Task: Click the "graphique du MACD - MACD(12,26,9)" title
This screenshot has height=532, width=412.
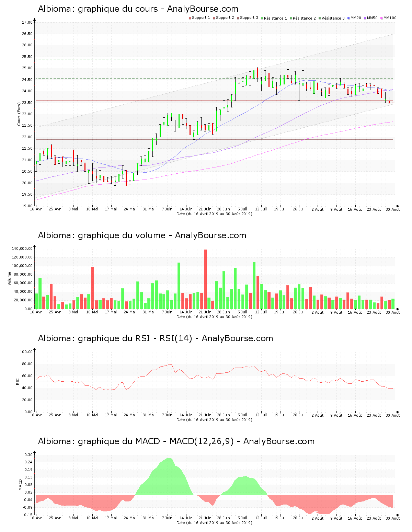Action: [176, 441]
